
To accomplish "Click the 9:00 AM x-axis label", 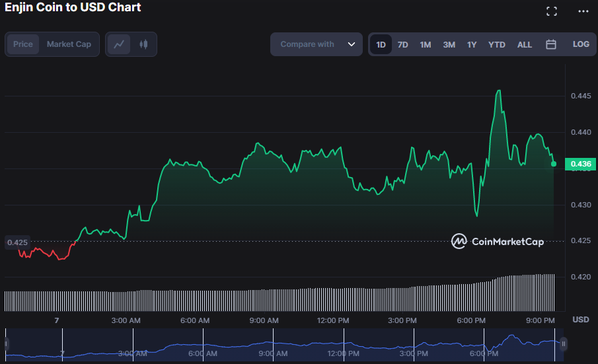I will tap(264, 320).
